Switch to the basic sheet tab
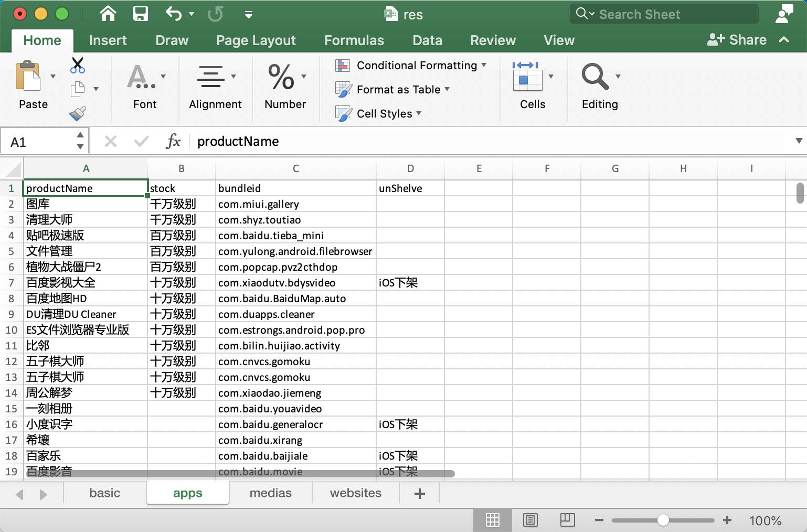This screenshot has height=532, width=807. point(105,493)
